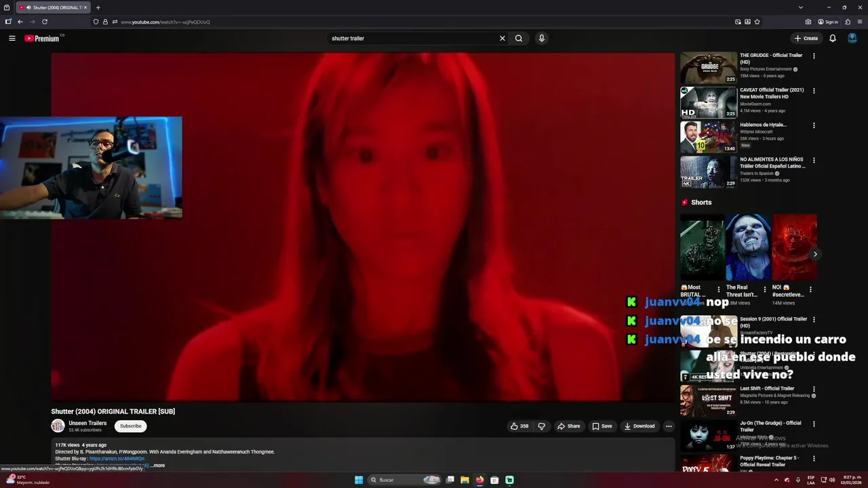Open Ju-On (The Grudge) trailer thumbnail

pos(709,436)
